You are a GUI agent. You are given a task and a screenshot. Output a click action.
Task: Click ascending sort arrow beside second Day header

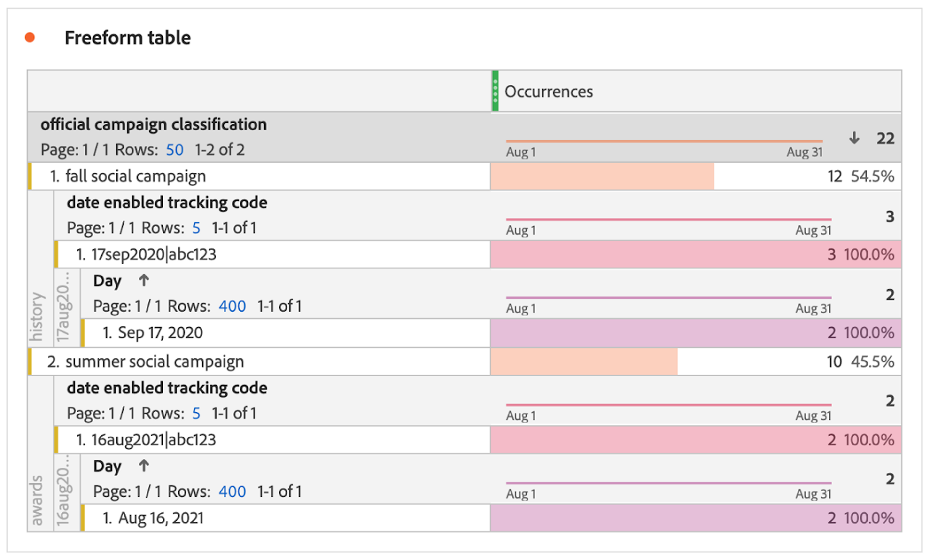[x=143, y=466]
